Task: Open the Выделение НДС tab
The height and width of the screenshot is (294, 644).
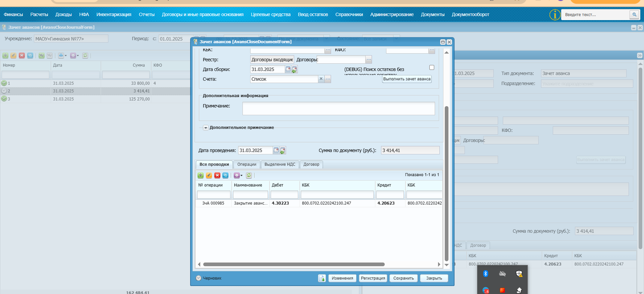Action: 280,164
